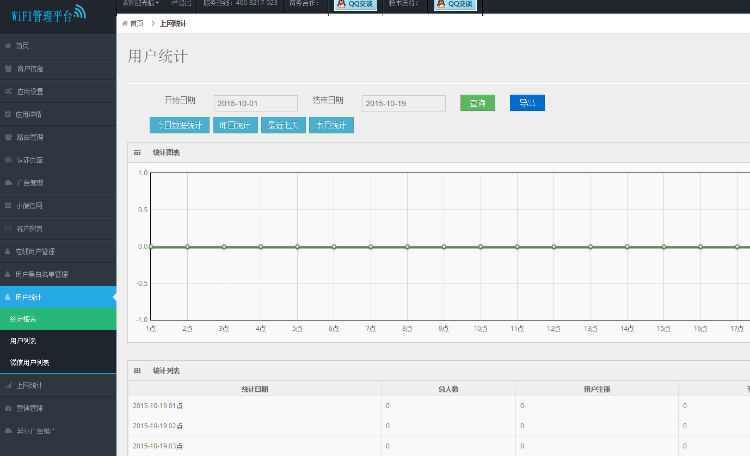Click the 广告管理 sidebar icon

8,183
